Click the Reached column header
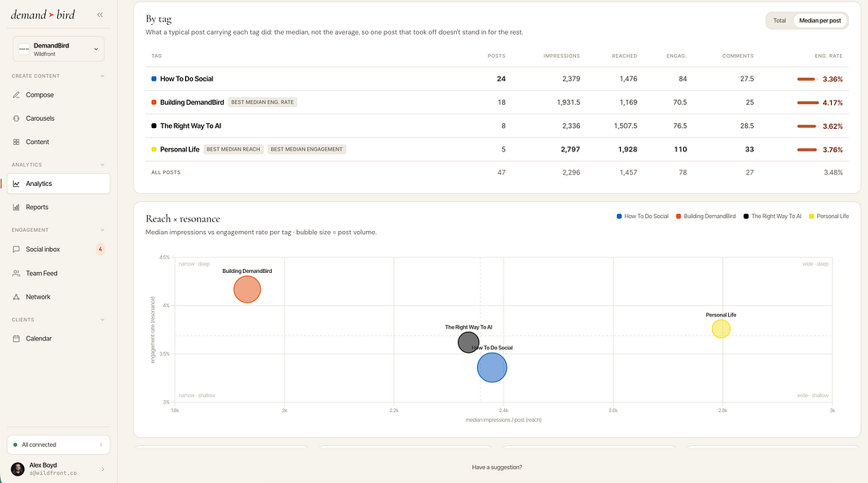Screen dimensions: 868x483 (624, 56)
